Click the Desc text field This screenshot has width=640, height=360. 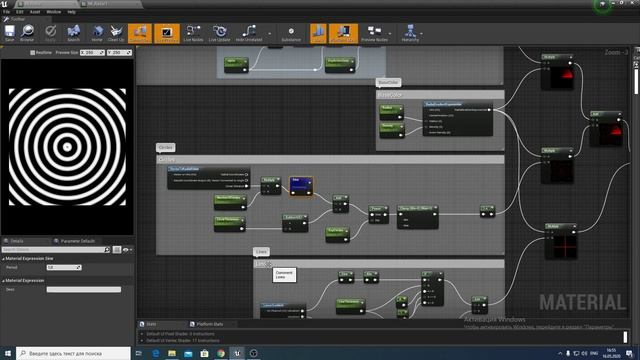pos(84,289)
